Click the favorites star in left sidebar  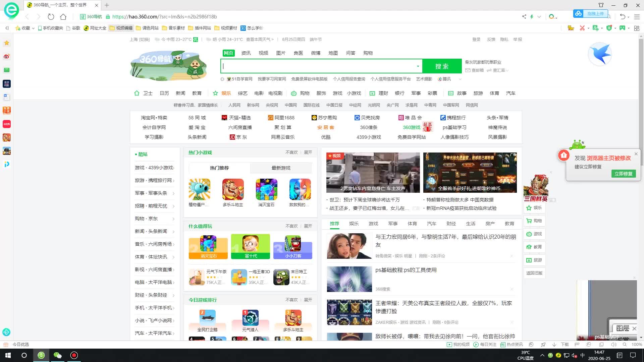[x=7, y=43]
